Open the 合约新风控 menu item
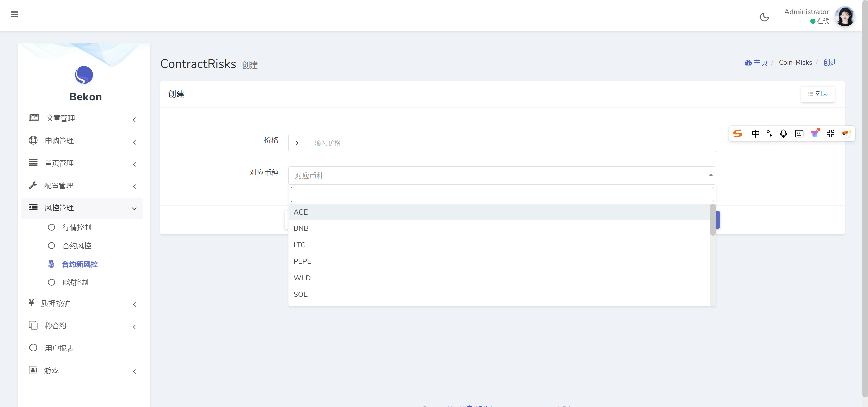 (80, 264)
